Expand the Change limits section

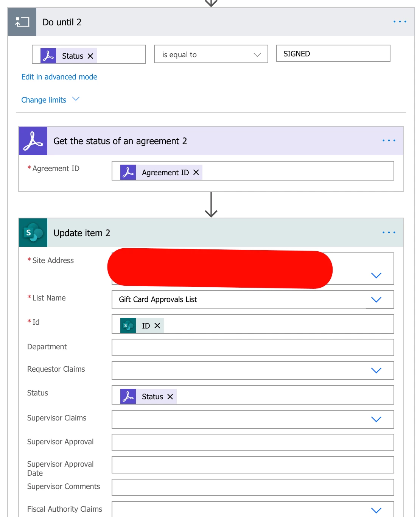[50, 100]
